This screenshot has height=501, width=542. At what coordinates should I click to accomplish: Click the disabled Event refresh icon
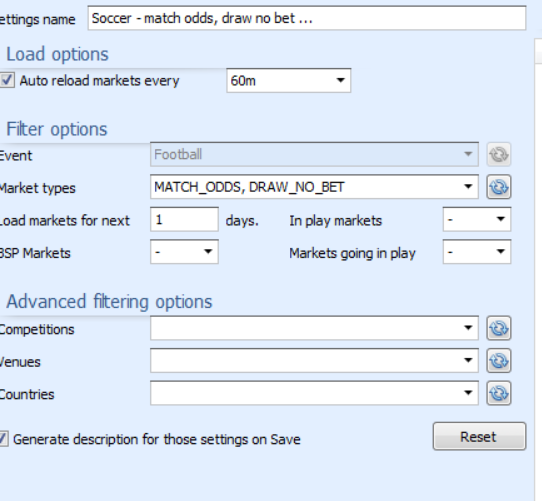pos(498,155)
